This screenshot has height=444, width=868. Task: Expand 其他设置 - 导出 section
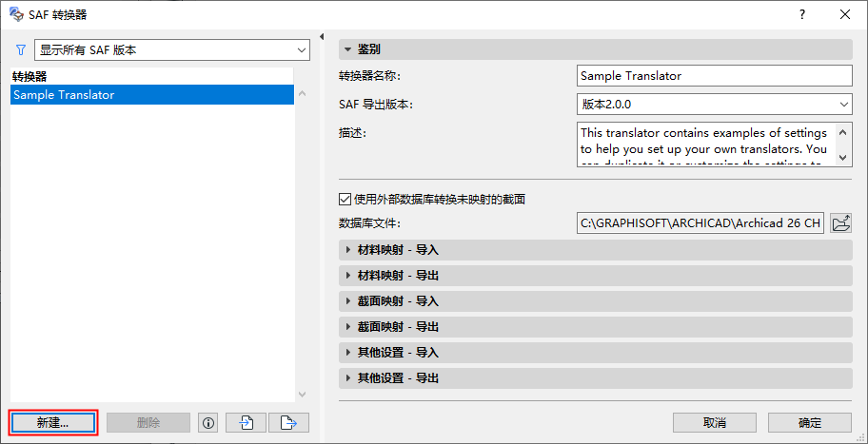point(595,378)
